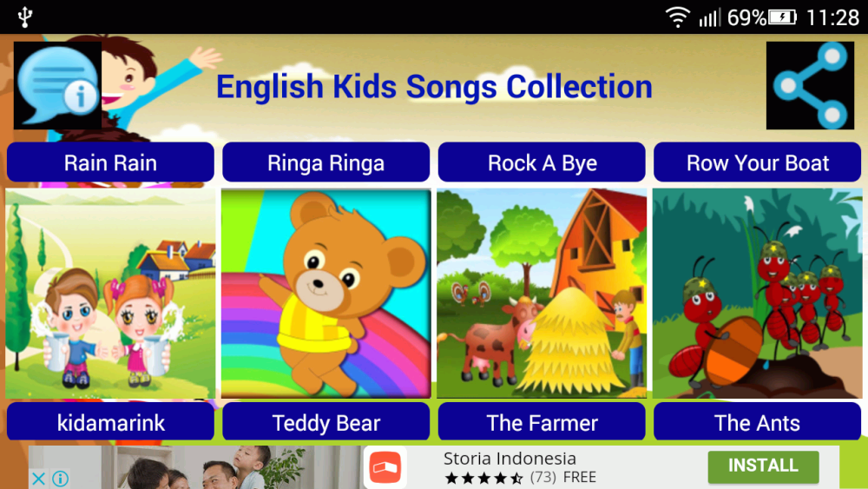
Task: Tap the Storia Indonesia app icon
Action: [x=385, y=467]
